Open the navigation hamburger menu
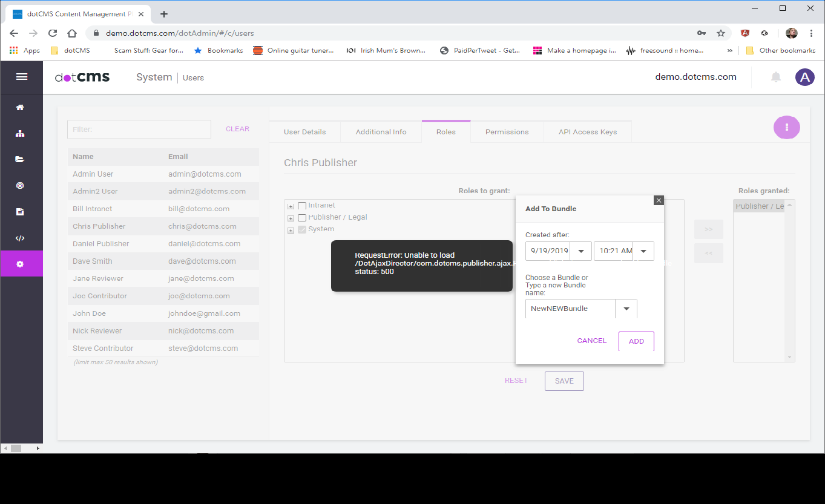The width and height of the screenshot is (825, 504). coord(22,77)
